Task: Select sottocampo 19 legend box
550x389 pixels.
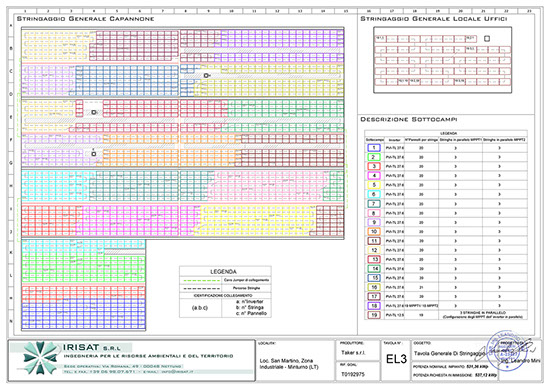Action: point(374,315)
